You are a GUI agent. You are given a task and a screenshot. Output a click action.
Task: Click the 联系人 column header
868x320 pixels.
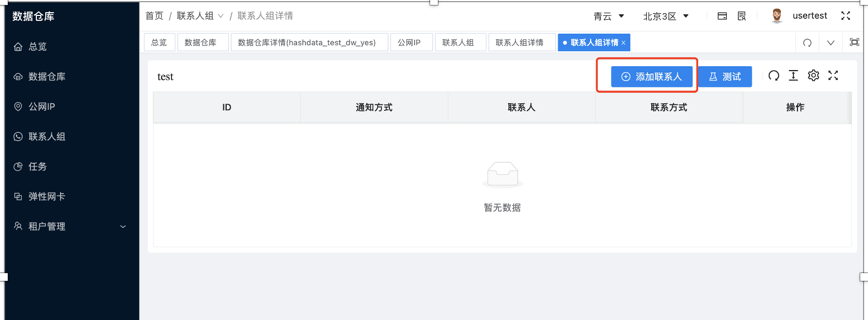pyautogui.click(x=522, y=108)
